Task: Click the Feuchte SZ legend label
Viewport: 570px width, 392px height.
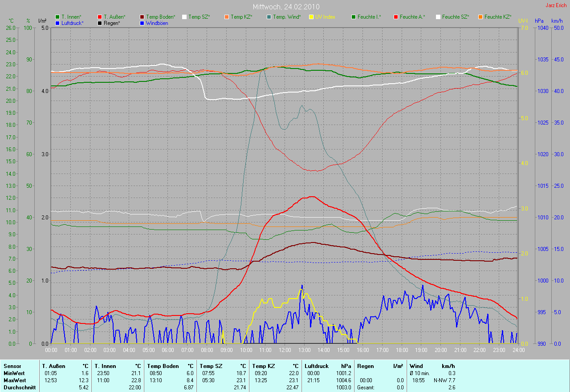Action: point(455,17)
